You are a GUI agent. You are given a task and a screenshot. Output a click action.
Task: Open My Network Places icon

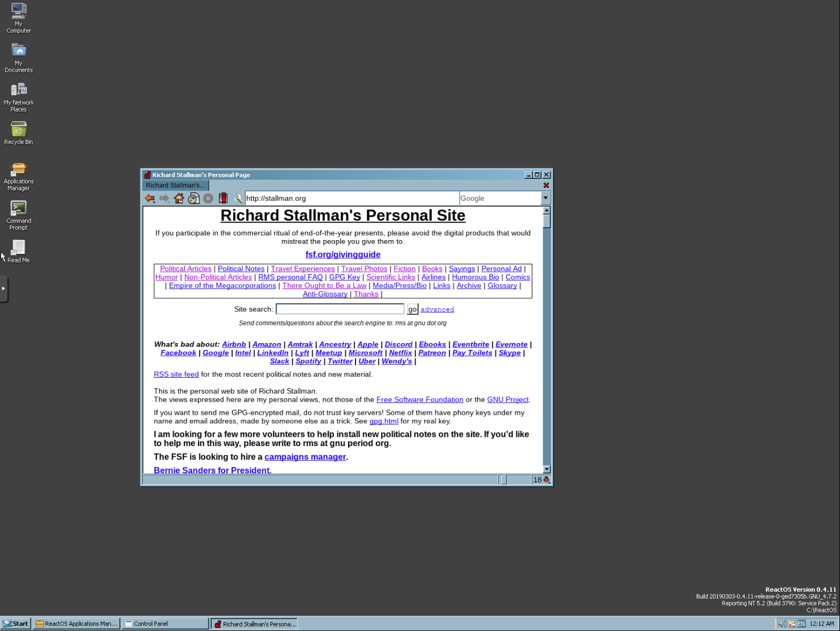(19, 97)
